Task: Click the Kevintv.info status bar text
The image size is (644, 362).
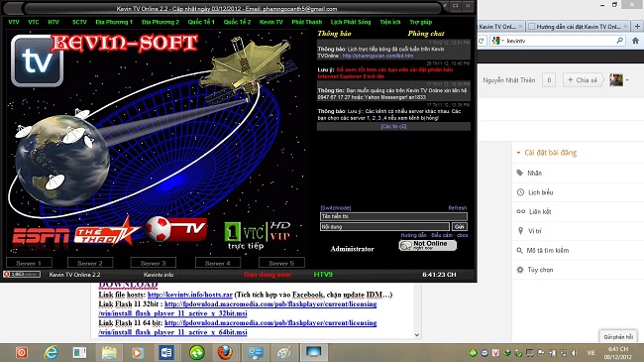Action: coord(159,275)
